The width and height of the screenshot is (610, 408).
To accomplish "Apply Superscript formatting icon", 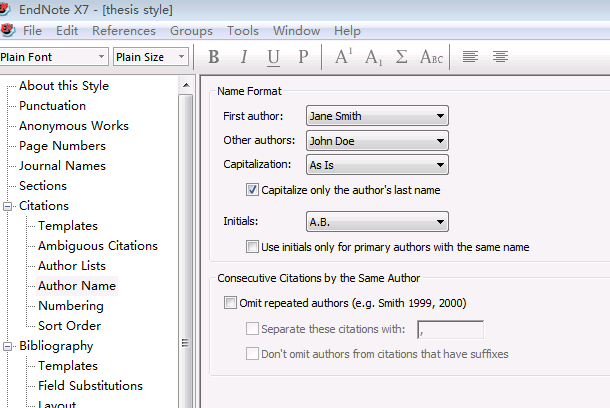I will click(344, 57).
